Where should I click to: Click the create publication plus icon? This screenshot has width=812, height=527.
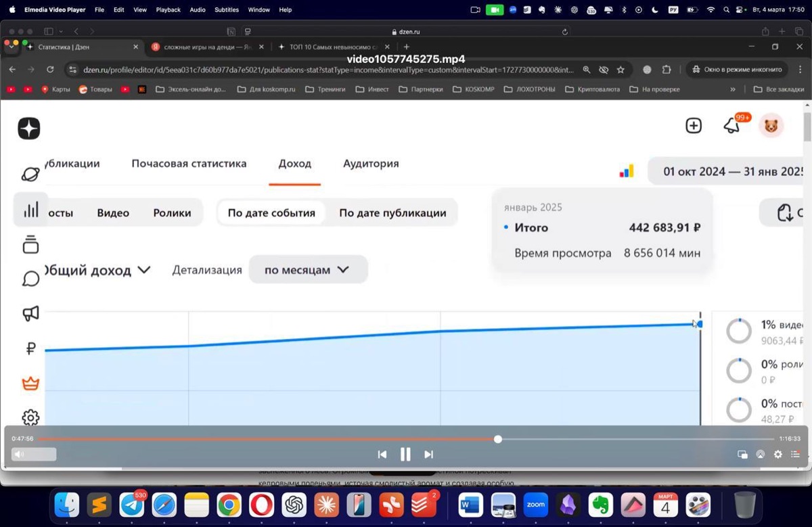(x=694, y=125)
